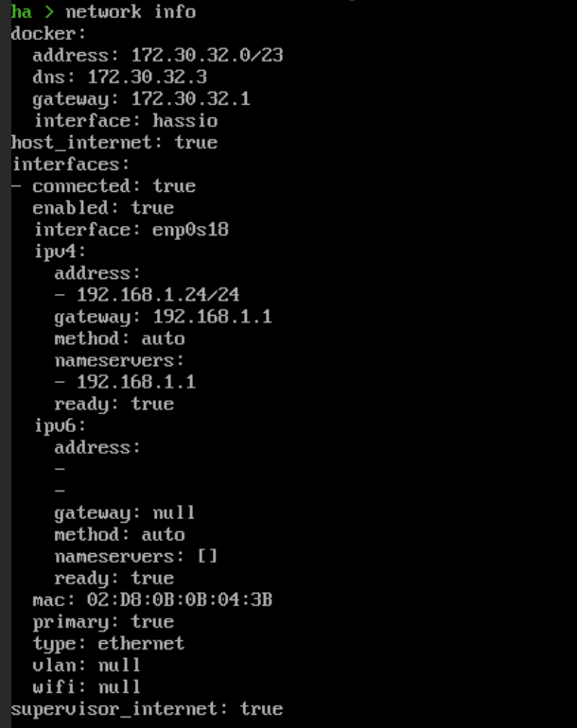Click the supervisor_internet true line

147,709
